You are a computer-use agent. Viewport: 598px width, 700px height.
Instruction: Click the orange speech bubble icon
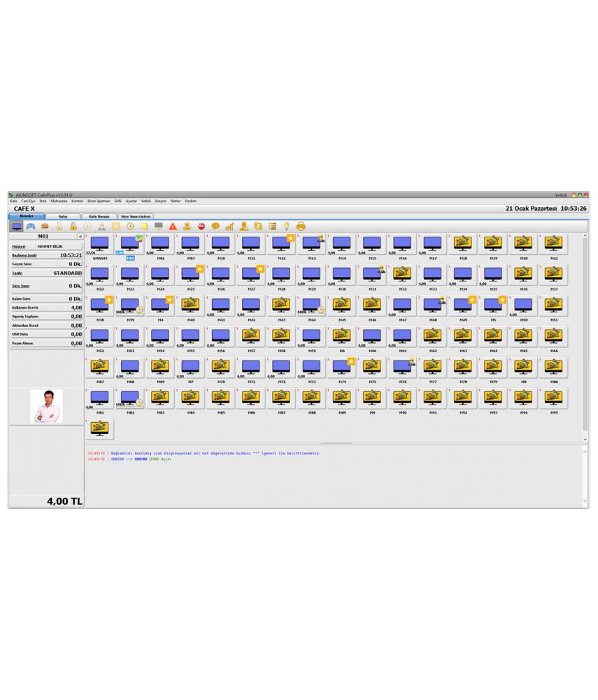coord(215,227)
